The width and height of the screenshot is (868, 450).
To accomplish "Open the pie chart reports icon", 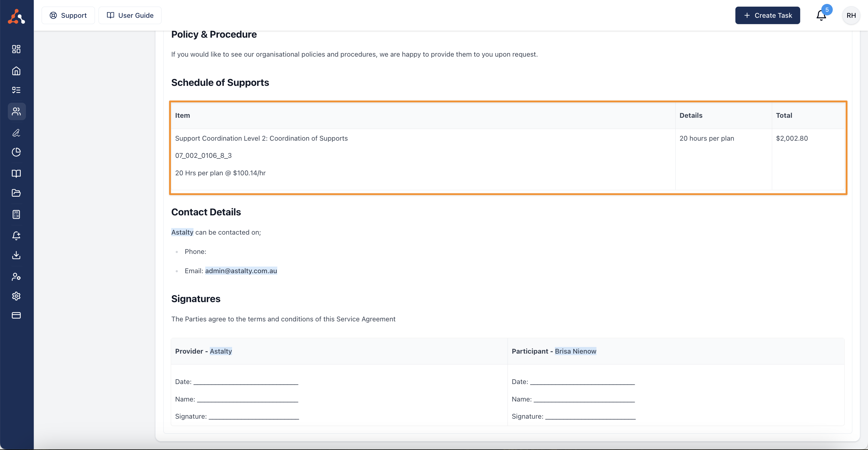I will tap(16, 152).
